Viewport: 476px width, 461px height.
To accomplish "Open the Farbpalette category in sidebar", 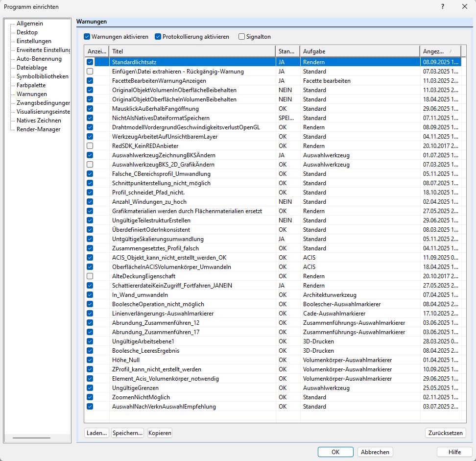I will click(x=31, y=85).
